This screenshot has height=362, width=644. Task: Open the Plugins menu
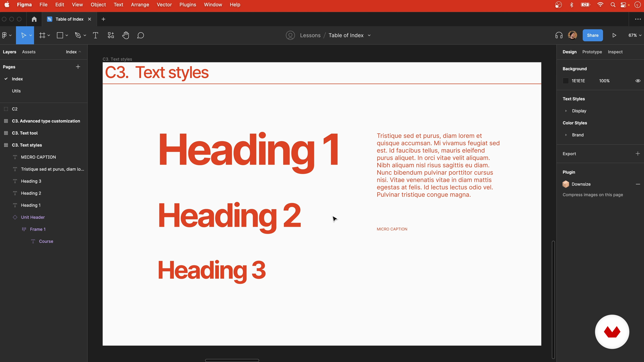[x=187, y=5]
